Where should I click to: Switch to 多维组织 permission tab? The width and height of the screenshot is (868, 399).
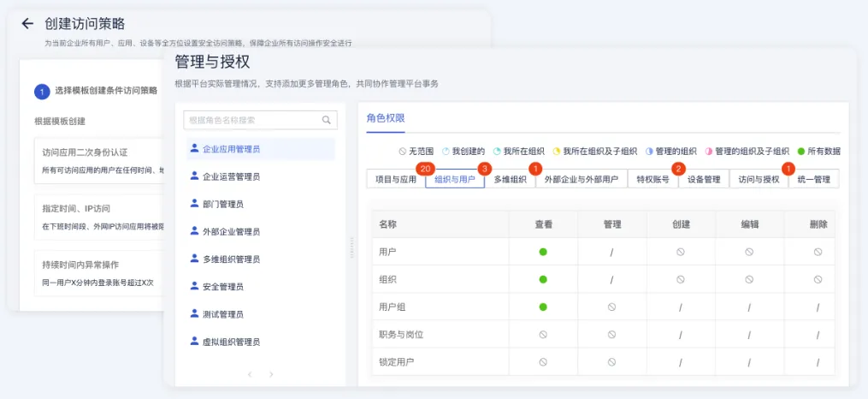[x=510, y=179]
